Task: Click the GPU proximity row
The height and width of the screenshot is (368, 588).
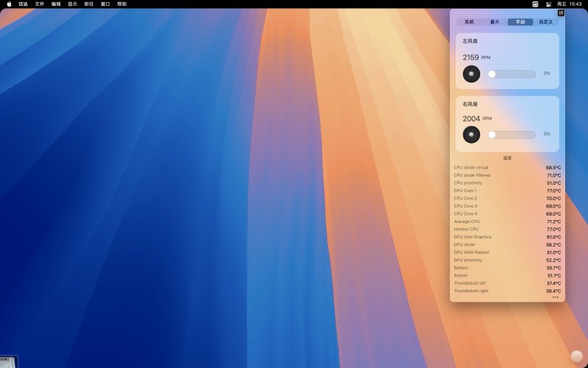Action: pos(507,260)
